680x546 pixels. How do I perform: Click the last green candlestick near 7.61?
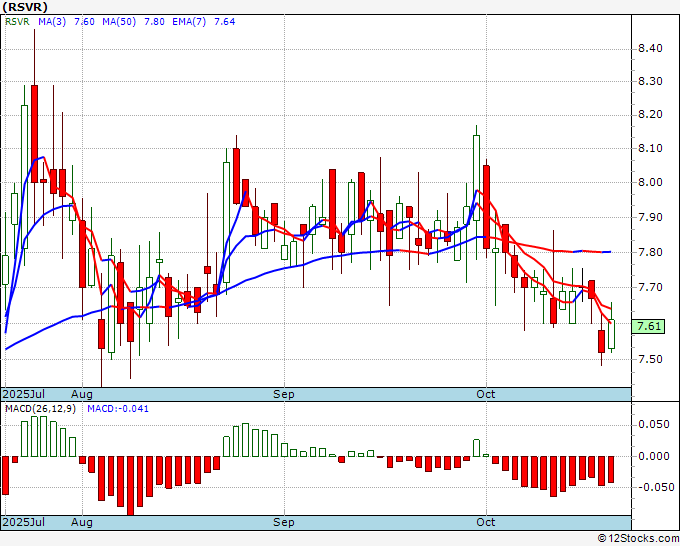[x=611, y=333]
